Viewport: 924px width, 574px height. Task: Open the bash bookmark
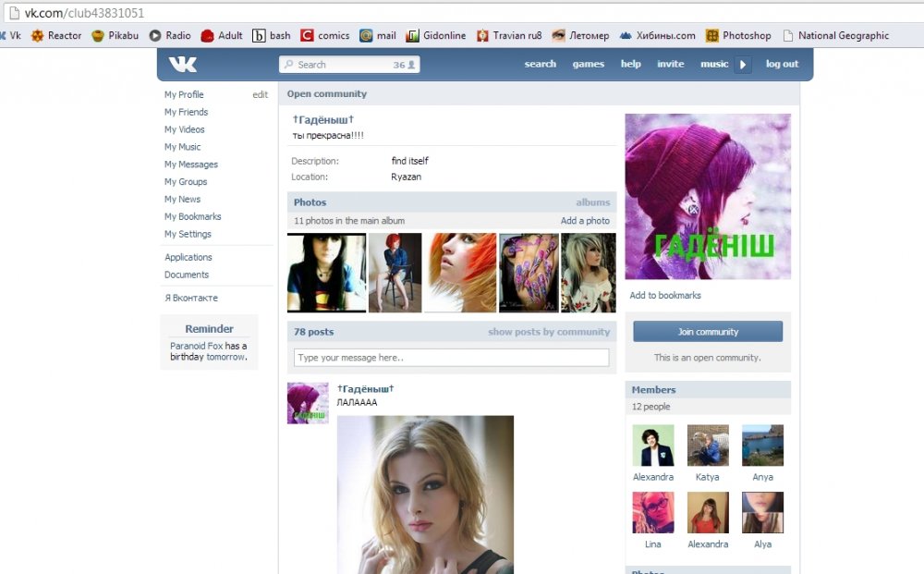272,36
